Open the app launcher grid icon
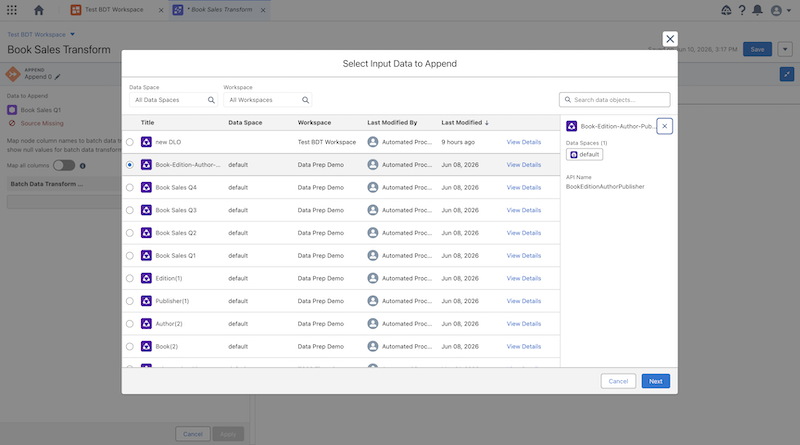The image size is (800, 445). click(x=12, y=10)
